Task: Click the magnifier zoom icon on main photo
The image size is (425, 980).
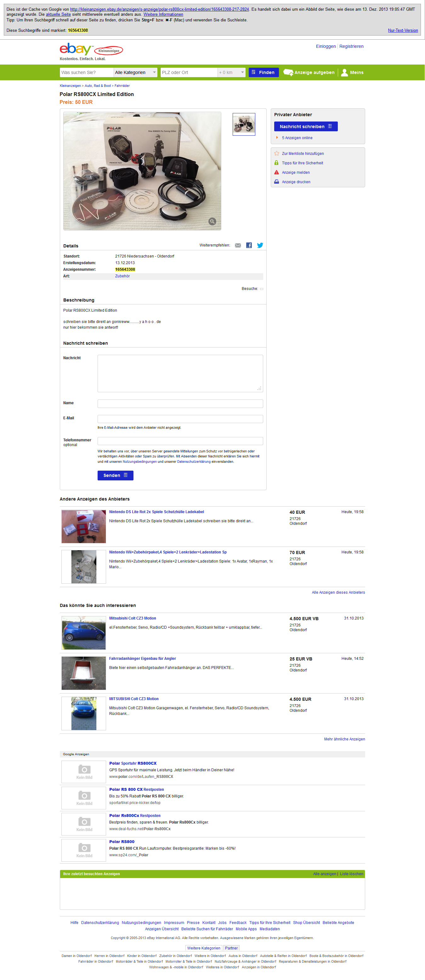Action: [212, 221]
